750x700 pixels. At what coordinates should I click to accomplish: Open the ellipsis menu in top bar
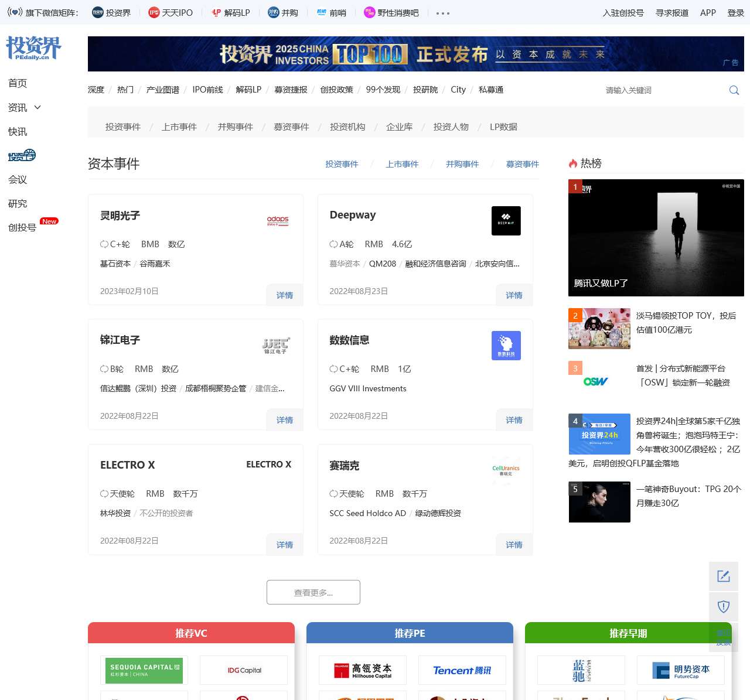coord(442,13)
